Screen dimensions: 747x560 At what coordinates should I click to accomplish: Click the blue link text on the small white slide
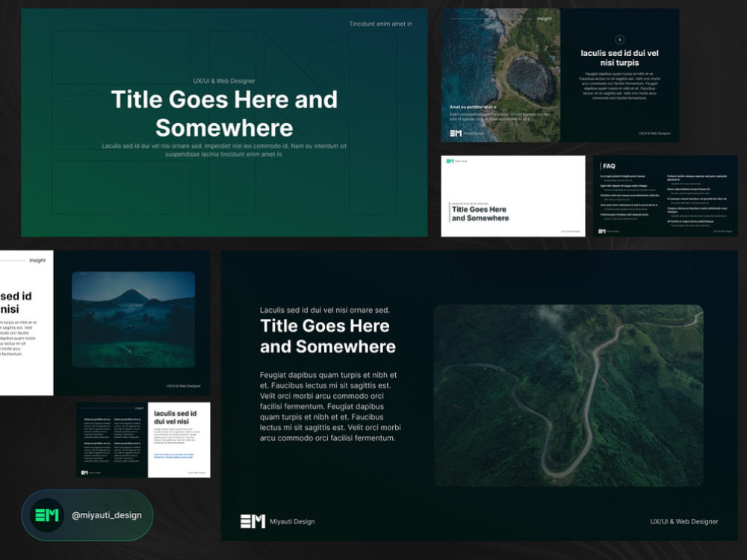173,455
